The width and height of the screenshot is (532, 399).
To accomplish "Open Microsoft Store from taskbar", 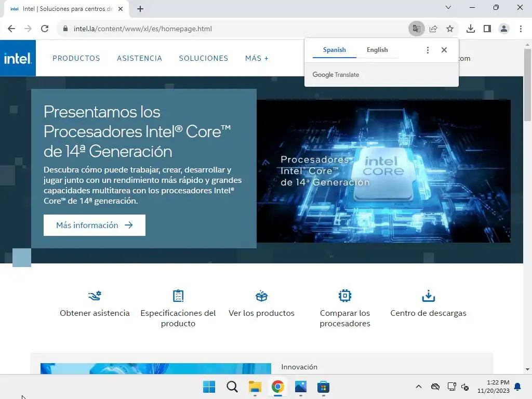I will coord(323,387).
